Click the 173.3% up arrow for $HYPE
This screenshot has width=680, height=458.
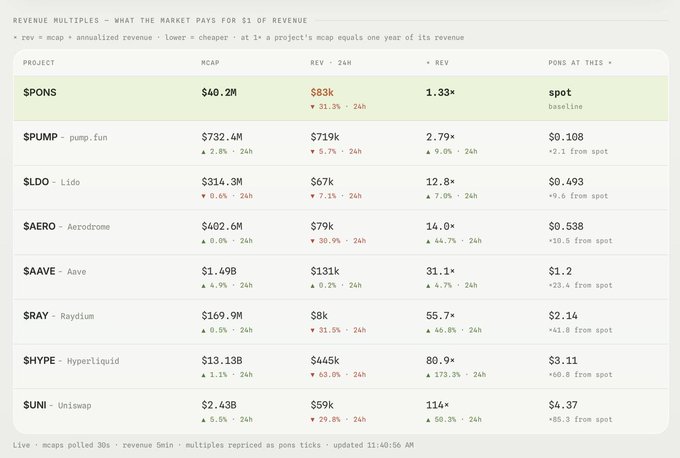click(x=428, y=375)
